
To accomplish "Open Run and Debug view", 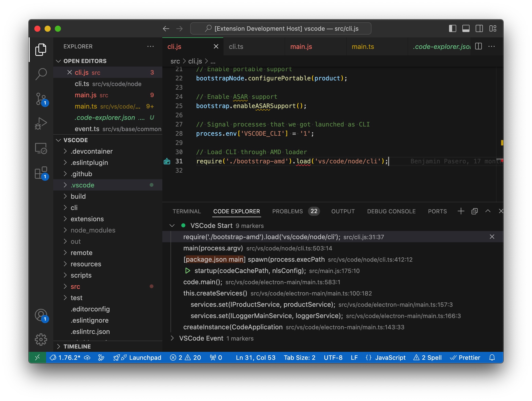I will [41, 123].
